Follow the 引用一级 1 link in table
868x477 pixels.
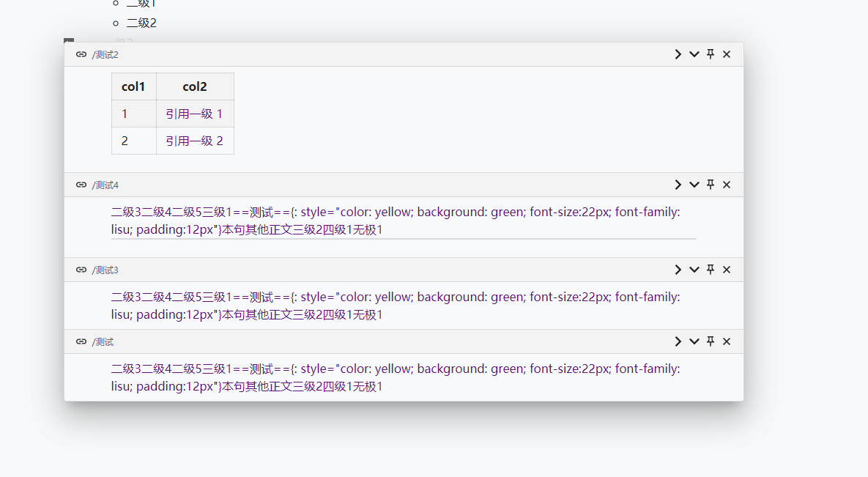[194, 114]
